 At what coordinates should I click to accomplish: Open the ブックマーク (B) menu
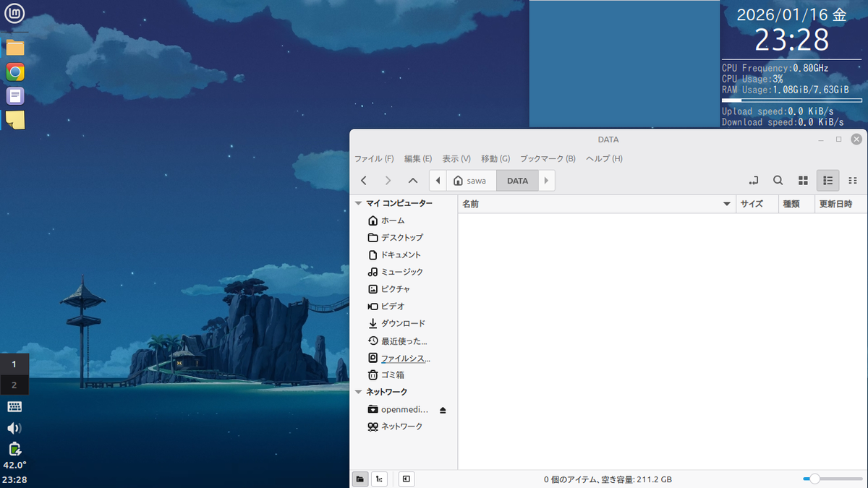click(x=548, y=158)
